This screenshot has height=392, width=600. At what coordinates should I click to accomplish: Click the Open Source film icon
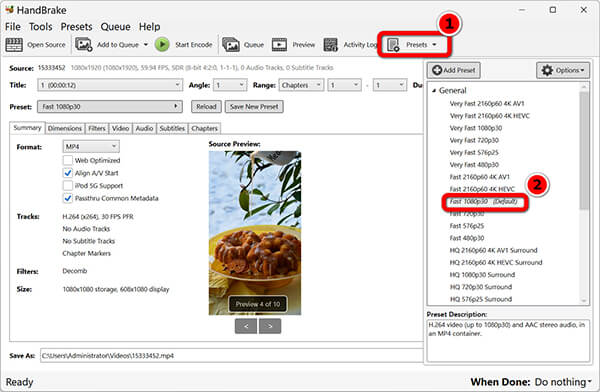pyautogui.click(x=14, y=45)
